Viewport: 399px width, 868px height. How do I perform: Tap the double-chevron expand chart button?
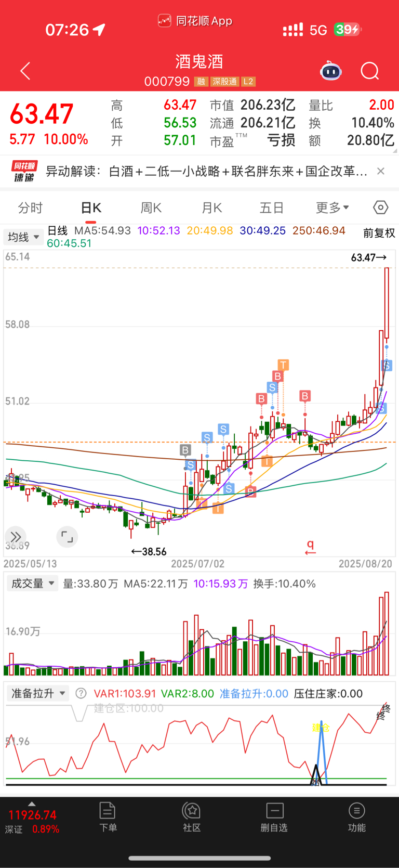[16, 537]
